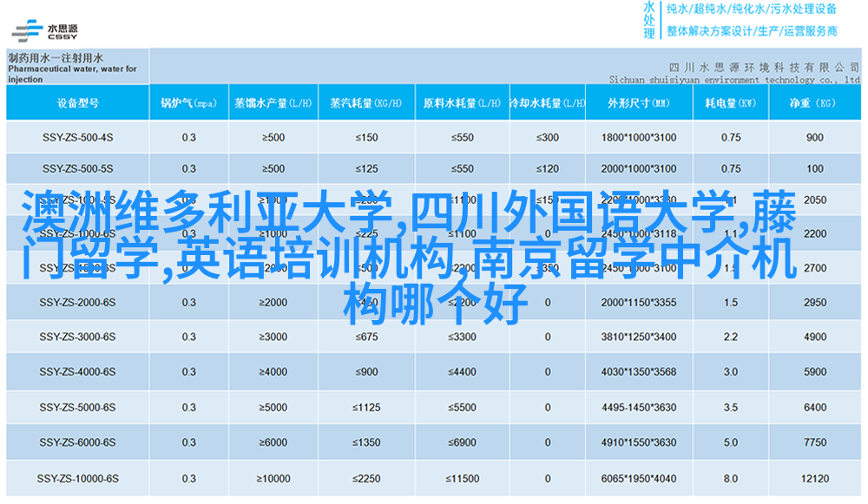Select model cell SSY-ZS-5000-6S
Image resolution: width=868 pixels, height=504 pixels.
point(77,408)
